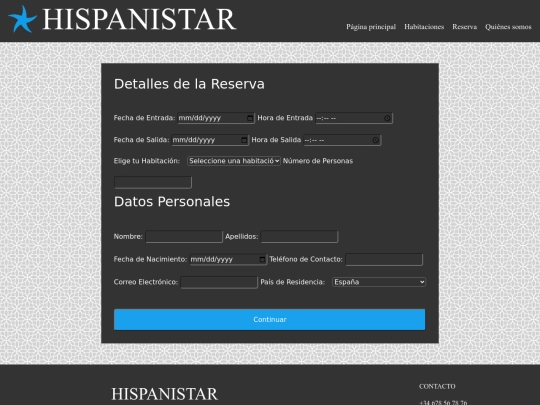
Task: Open calendar picker for Fecha de Salida
Action: point(244,140)
